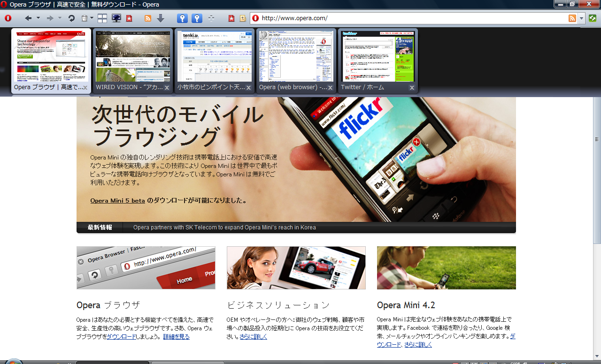
Task: Click さらに詳しく under ビジネスソリューション
Action: click(x=253, y=337)
